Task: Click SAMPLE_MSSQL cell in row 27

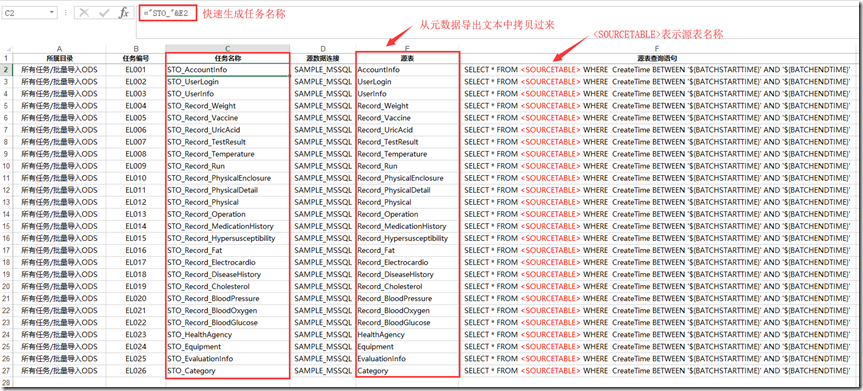Action: tap(323, 371)
